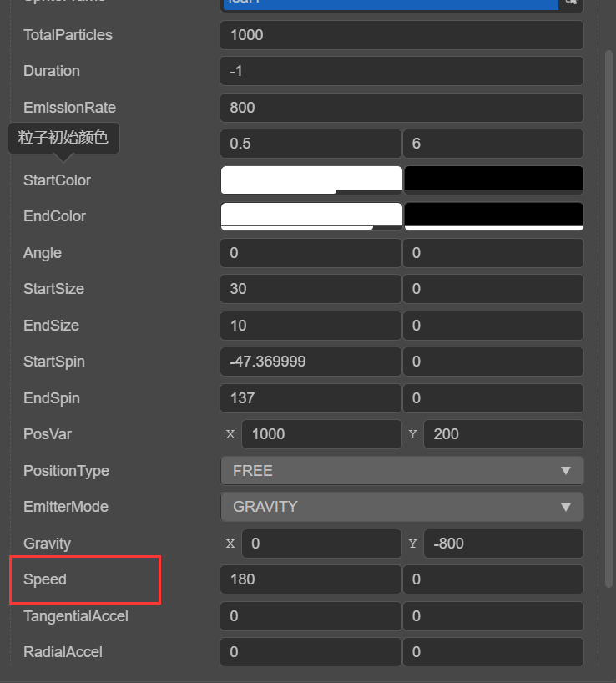616x683 pixels.
Task: Select the StartSpin field with -47.369999
Action: point(311,362)
